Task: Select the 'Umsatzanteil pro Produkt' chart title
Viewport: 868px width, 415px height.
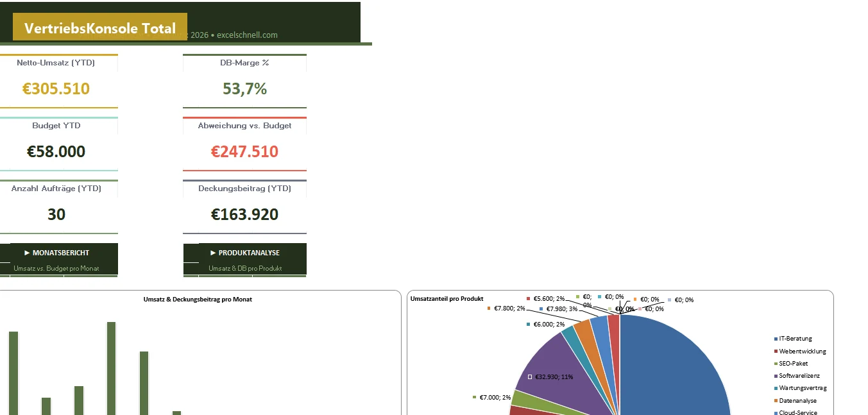Action: point(447,299)
